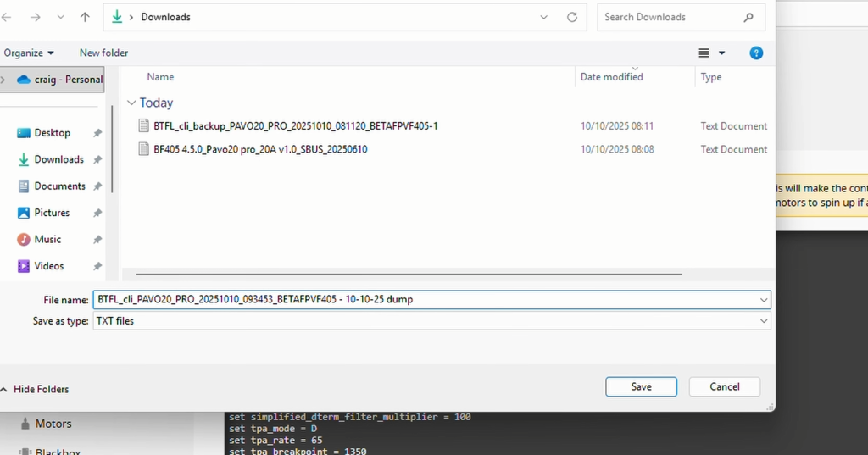Open the Save as type dropdown
The width and height of the screenshot is (868, 455).
point(431,321)
